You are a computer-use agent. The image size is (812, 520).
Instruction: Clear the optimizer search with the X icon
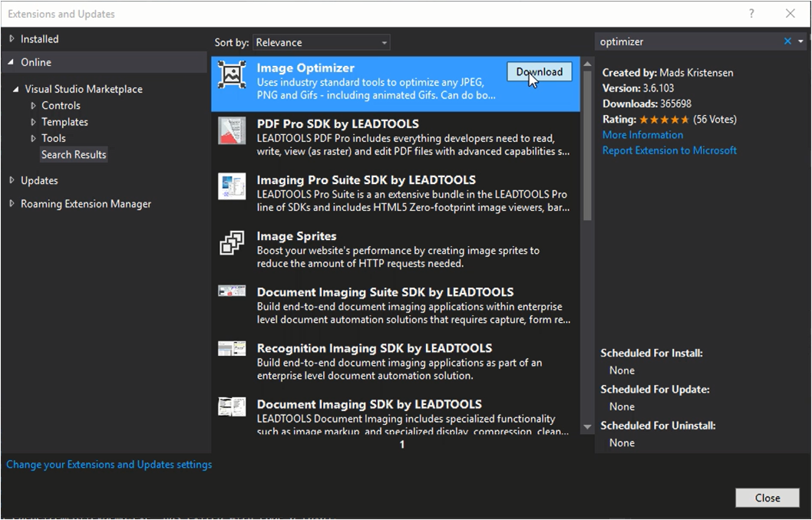[787, 41]
